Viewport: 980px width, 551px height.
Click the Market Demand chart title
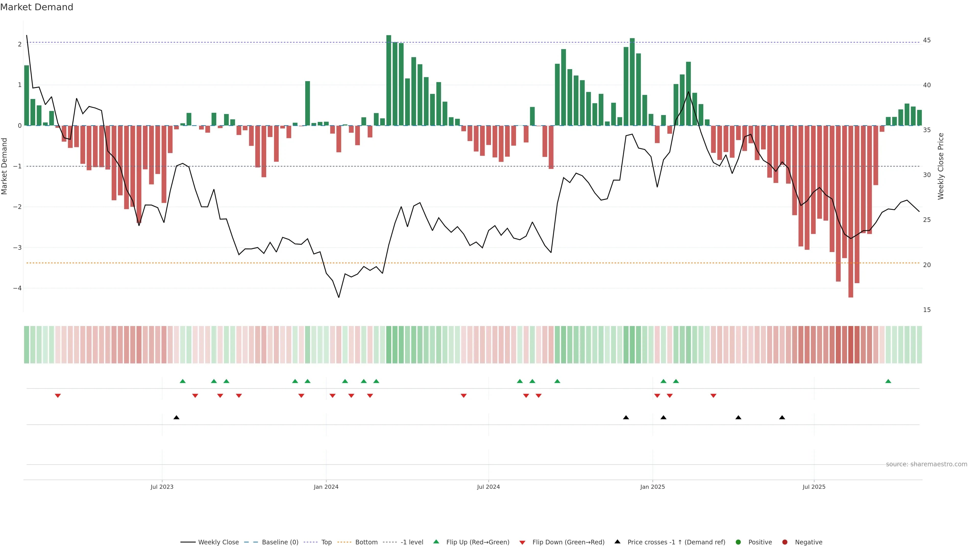tap(36, 7)
